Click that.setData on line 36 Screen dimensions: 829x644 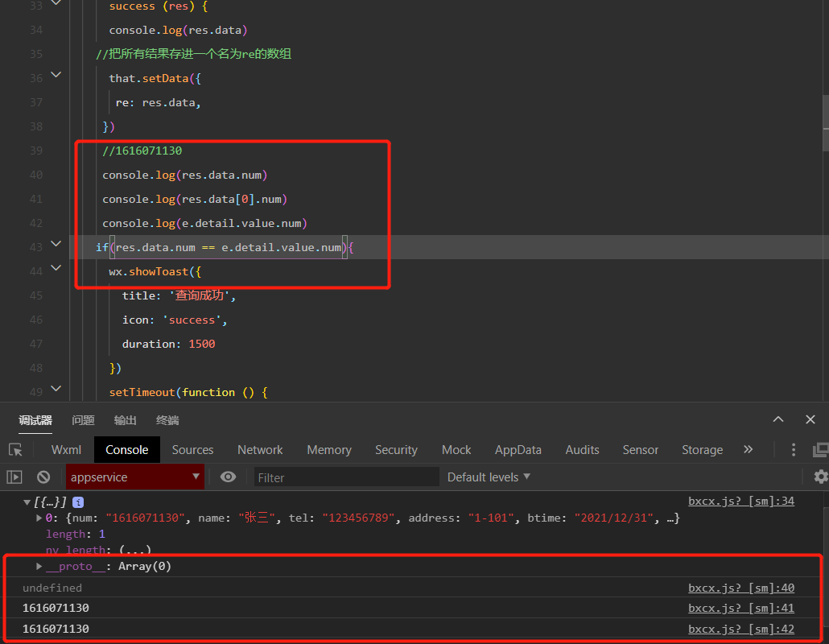(155, 78)
